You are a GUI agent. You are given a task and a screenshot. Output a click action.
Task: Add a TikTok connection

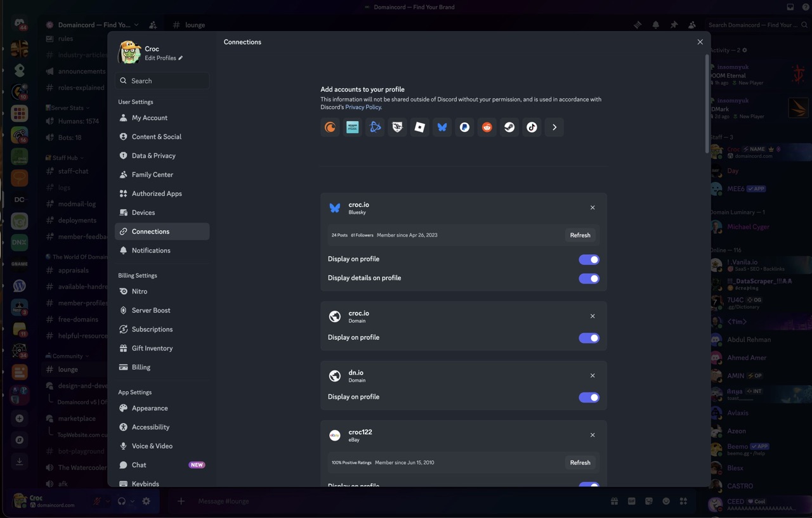click(x=532, y=127)
